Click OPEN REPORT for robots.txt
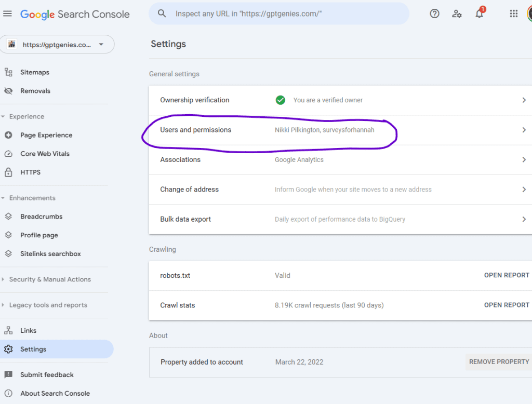 tap(507, 275)
